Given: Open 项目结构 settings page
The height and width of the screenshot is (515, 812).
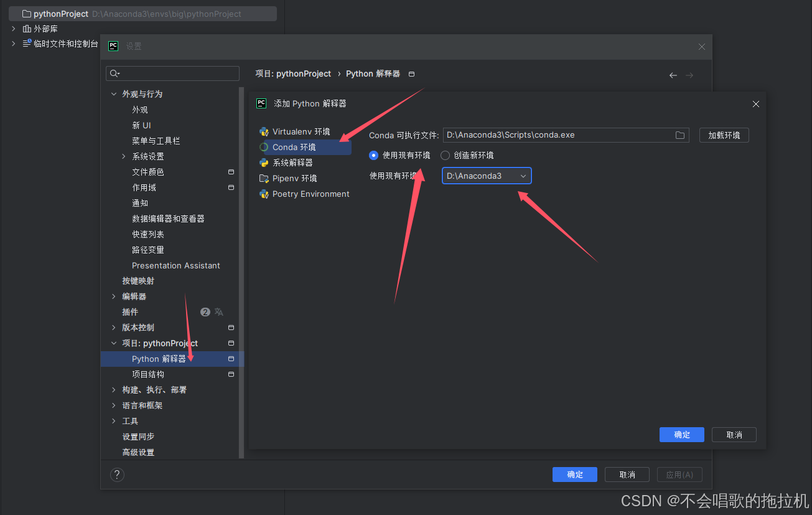Looking at the screenshot, I should (x=148, y=374).
